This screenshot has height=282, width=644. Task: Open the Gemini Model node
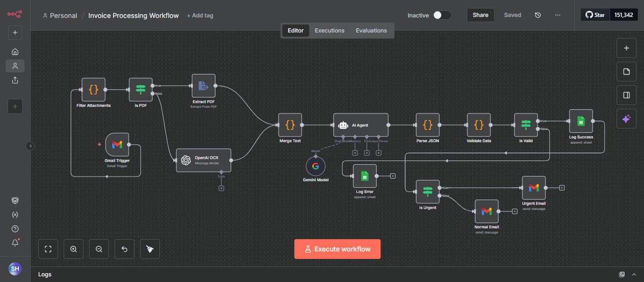315,166
